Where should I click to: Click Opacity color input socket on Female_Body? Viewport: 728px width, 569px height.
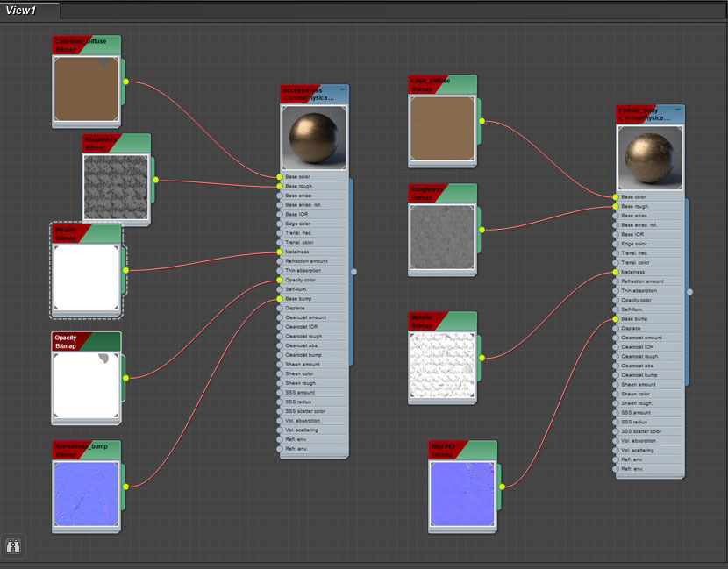615,300
